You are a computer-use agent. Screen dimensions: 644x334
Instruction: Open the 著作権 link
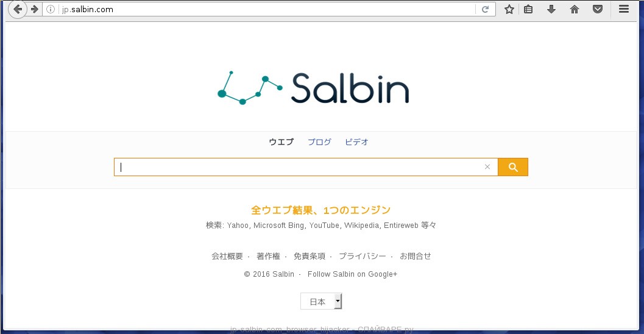point(268,257)
